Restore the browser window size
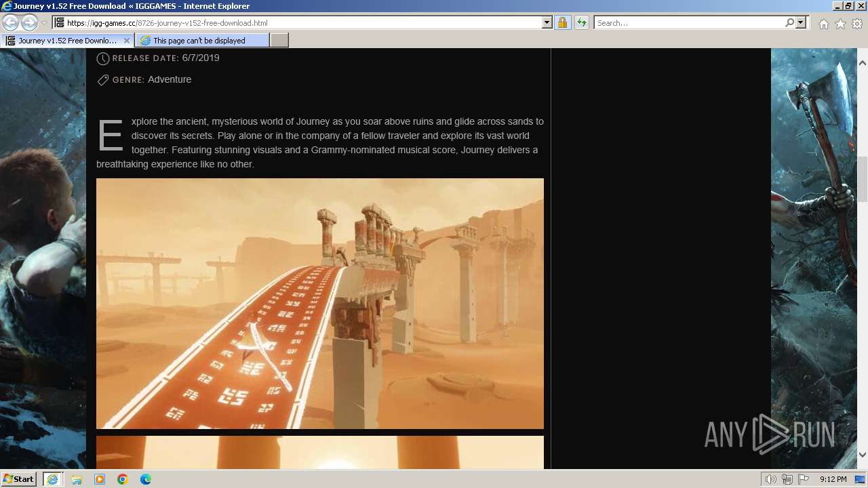The width and height of the screenshot is (868, 488). [x=848, y=6]
